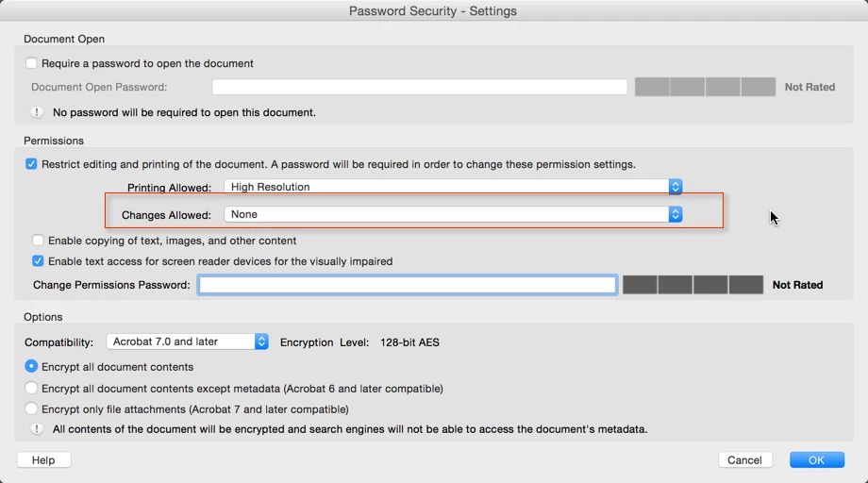Enable Require a password to open document
The width and height of the screenshot is (868, 483).
coord(31,63)
